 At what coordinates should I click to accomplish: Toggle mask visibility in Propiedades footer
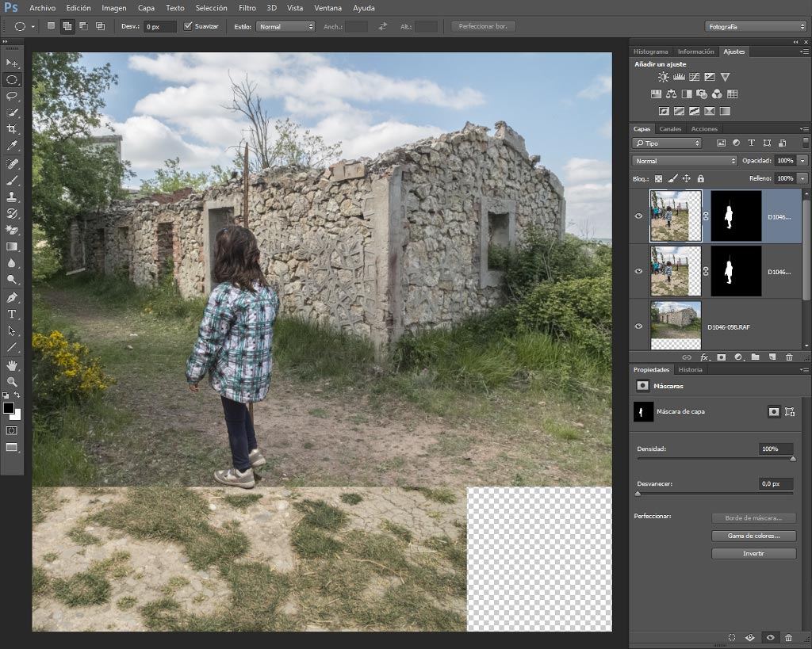[770, 638]
